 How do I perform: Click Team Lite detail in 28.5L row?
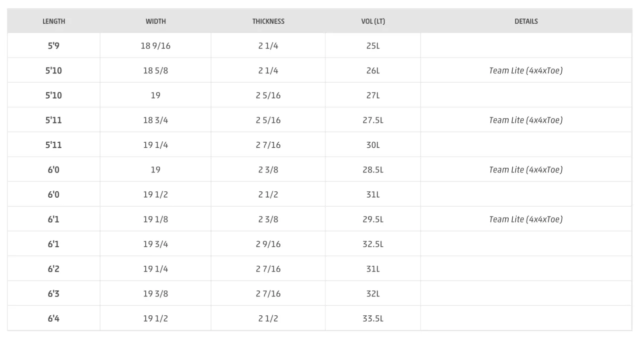tap(526, 170)
